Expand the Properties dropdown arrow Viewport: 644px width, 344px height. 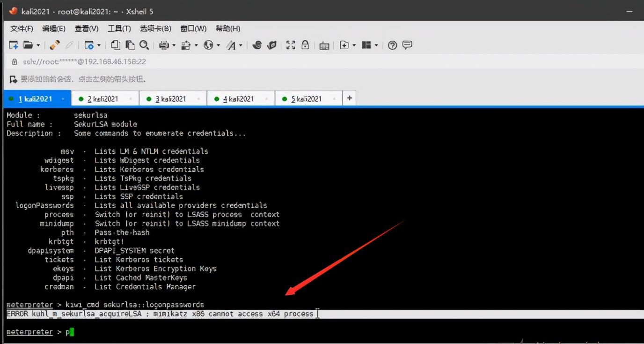click(99, 45)
